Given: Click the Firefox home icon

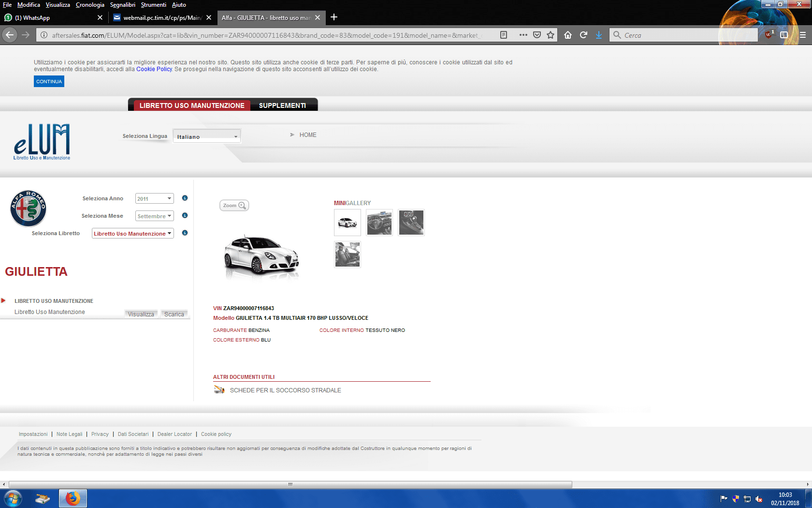Looking at the screenshot, I should [x=568, y=35].
